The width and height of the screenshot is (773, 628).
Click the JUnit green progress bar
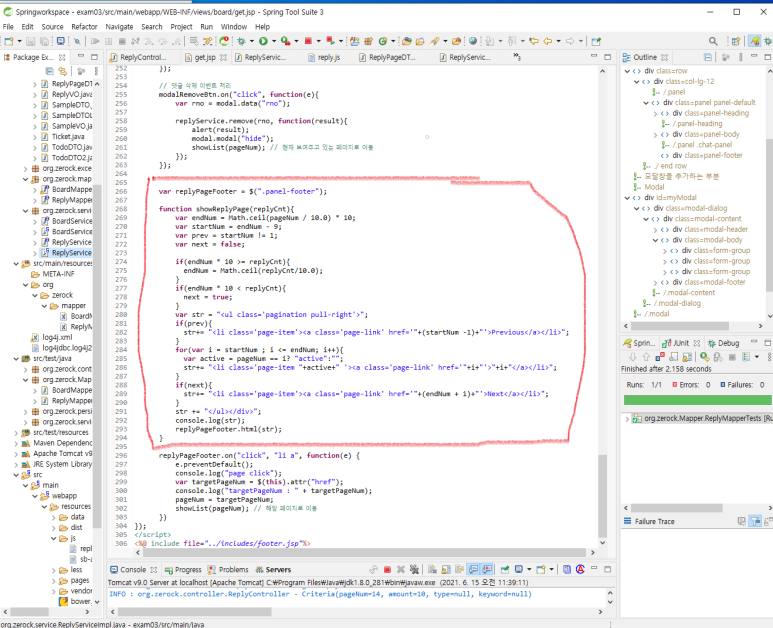[697, 400]
